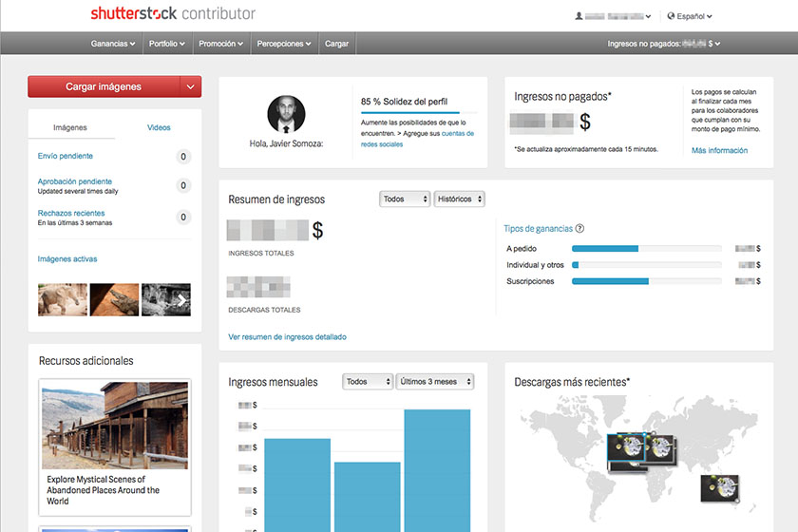Click the user account silhouette icon

579,16
